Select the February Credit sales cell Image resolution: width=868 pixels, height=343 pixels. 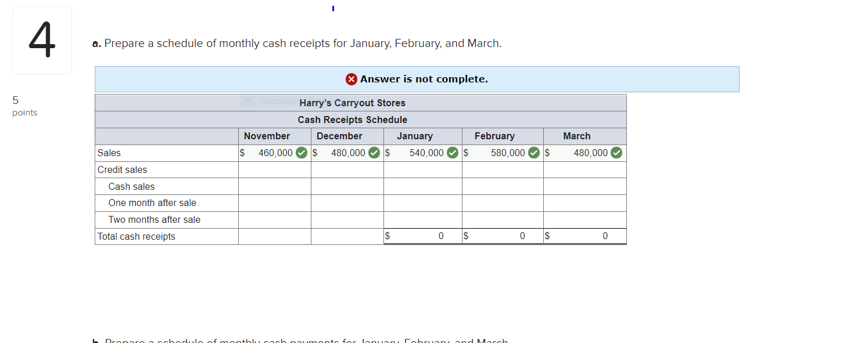(x=503, y=170)
